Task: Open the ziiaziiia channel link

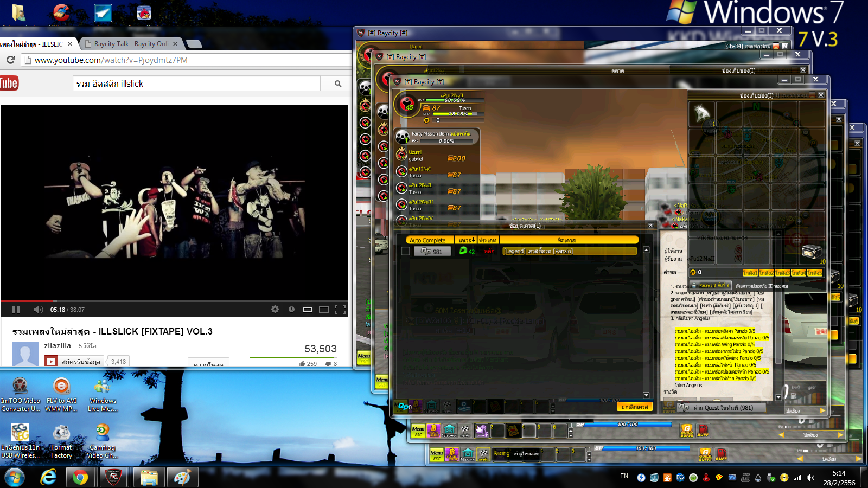Action: (58, 345)
